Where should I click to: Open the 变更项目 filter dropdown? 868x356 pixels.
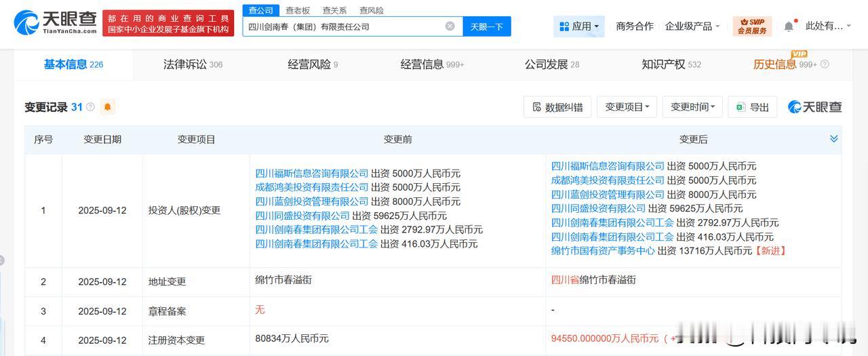click(627, 107)
